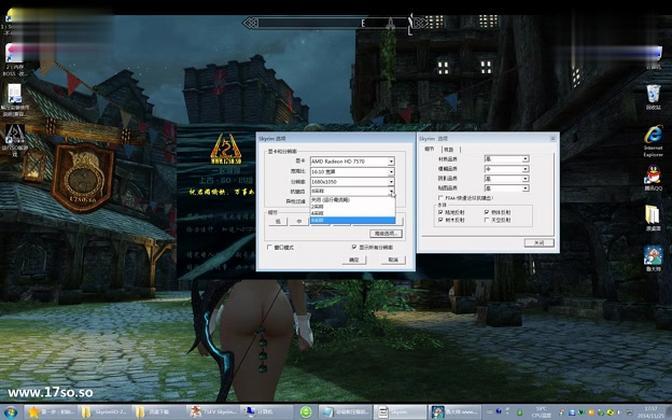Open the SkyrimHD folder taskbar item
This screenshot has width=672, height=420.
pyautogui.click(x=105, y=412)
